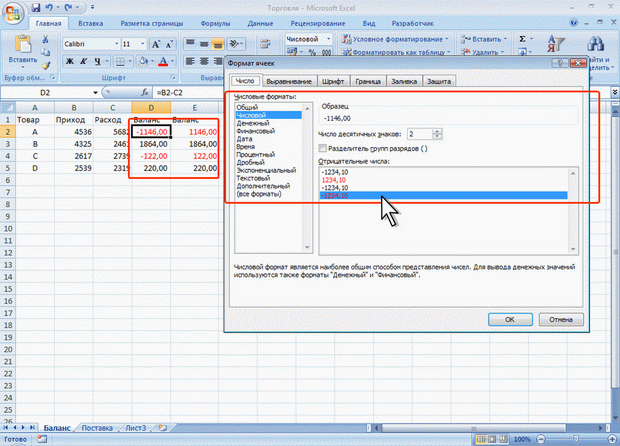Open the Заливка tab in dialog
The height and width of the screenshot is (446, 620).
click(404, 81)
